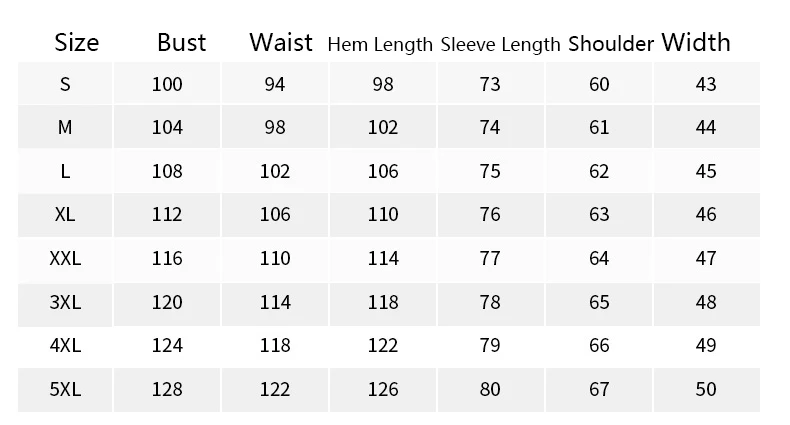Select the S size row label
This screenshot has height=425, width=790.
(x=65, y=85)
